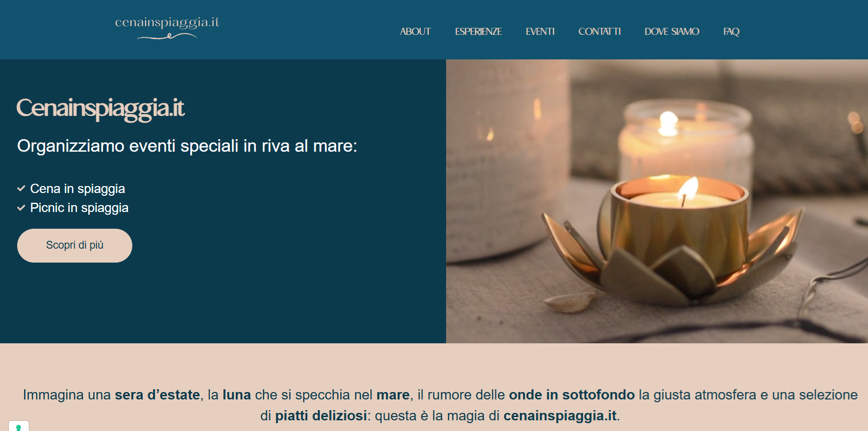The image size is (868, 431).
Task: Click the Cena in spiaggia list text
Action: [78, 189]
